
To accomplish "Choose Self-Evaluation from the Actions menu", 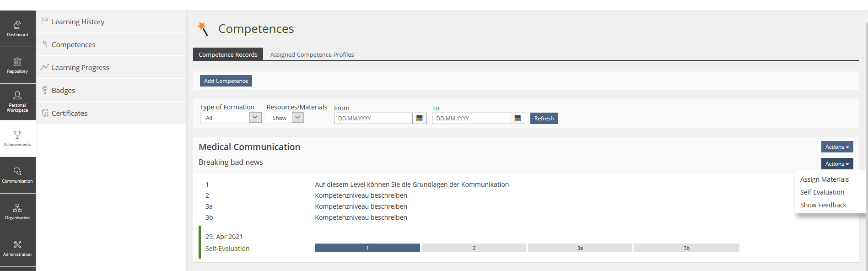I will coord(822,192).
